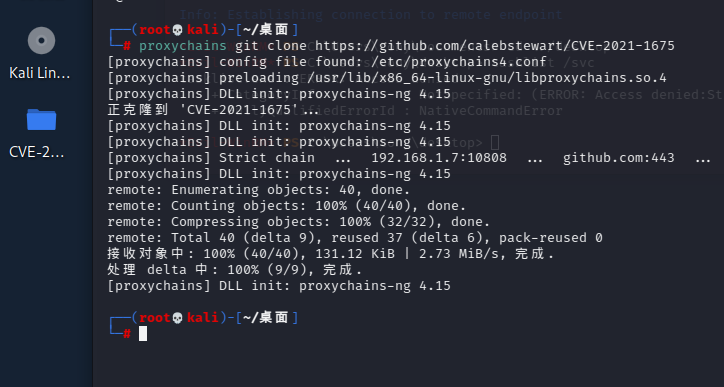
Task: Click the green "proxychains" command word
Action: (183, 46)
